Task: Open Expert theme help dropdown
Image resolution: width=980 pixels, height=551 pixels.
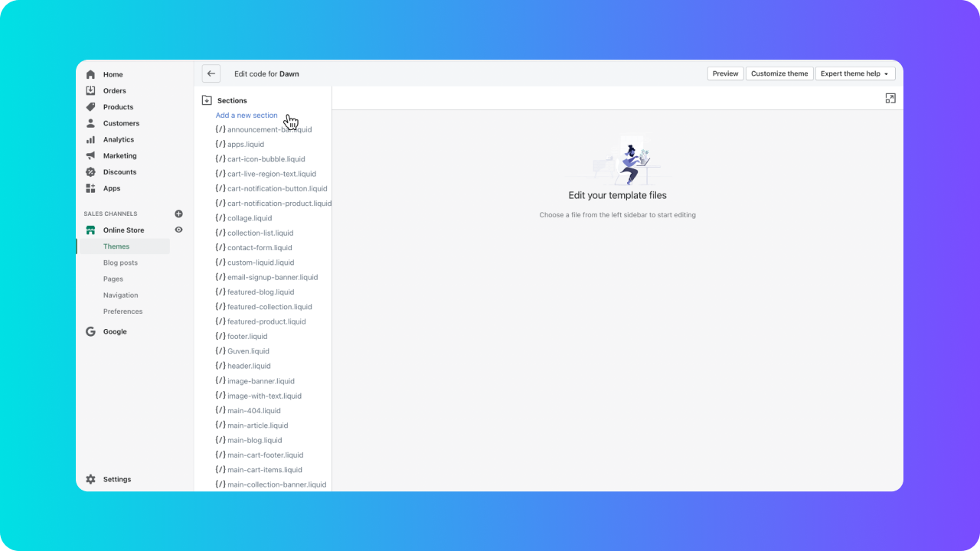Action: 855,73
